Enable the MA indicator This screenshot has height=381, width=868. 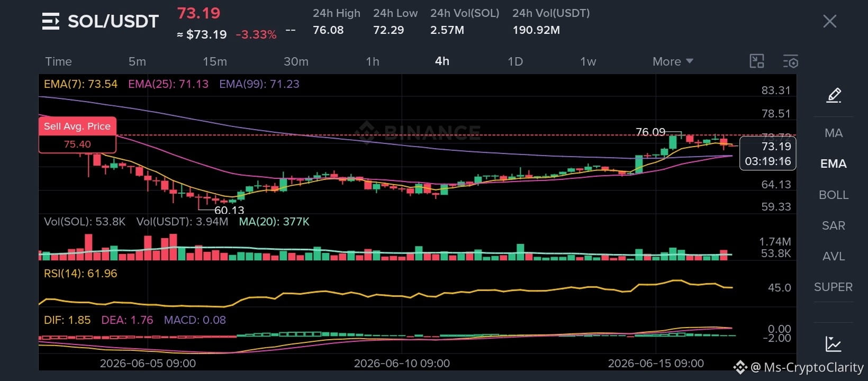(834, 133)
